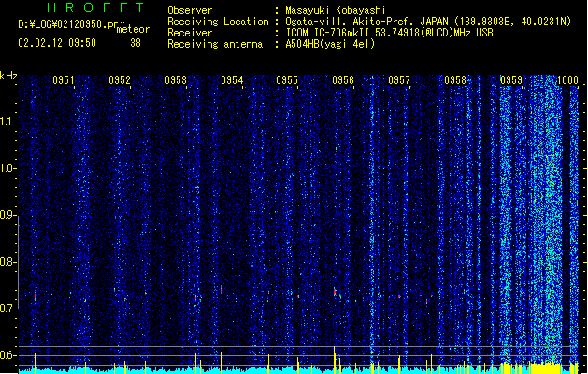This screenshot has width=588, height=374.
Task: Click the 0.6 kHz axis label
Action: click(x=8, y=355)
